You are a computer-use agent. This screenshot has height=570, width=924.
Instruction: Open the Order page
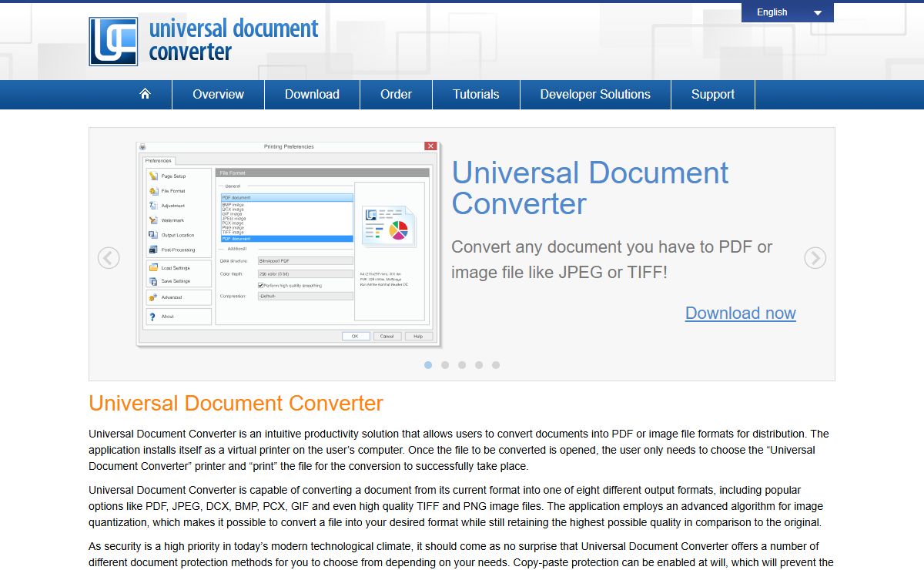396,94
